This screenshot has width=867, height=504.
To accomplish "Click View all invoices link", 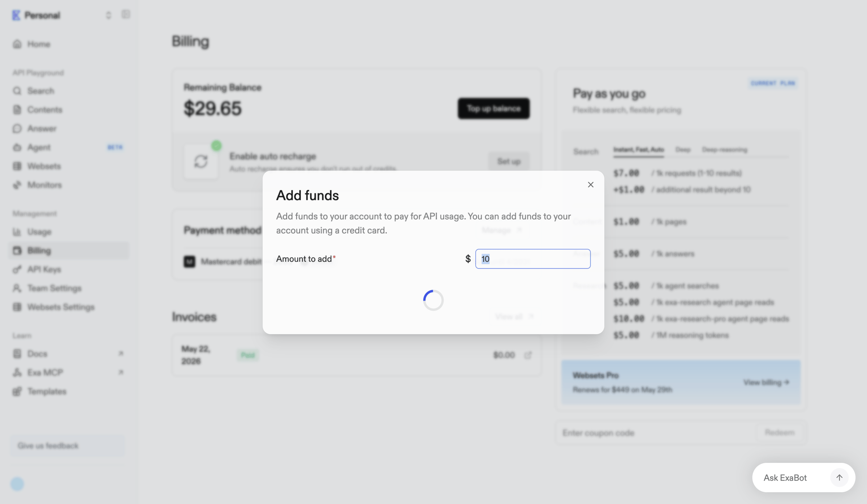I will click(x=514, y=317).
